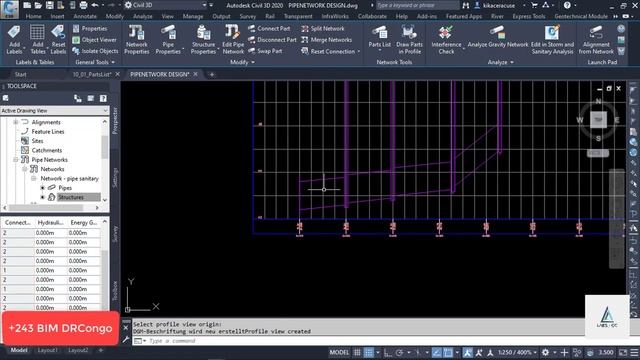This screenshot has height=360, width=640.
Task: Click the MODEL status bar button
Action: click(x=339, y=352)
